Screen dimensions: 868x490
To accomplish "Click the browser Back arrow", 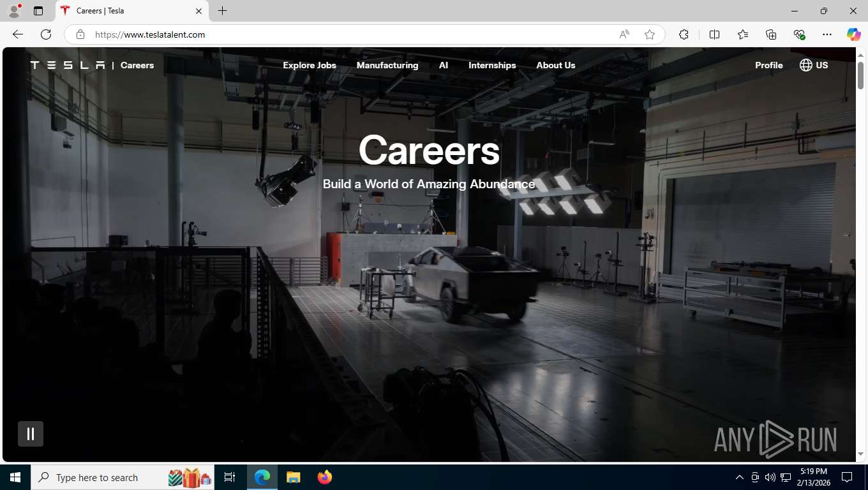I will (x=18, y=34).
